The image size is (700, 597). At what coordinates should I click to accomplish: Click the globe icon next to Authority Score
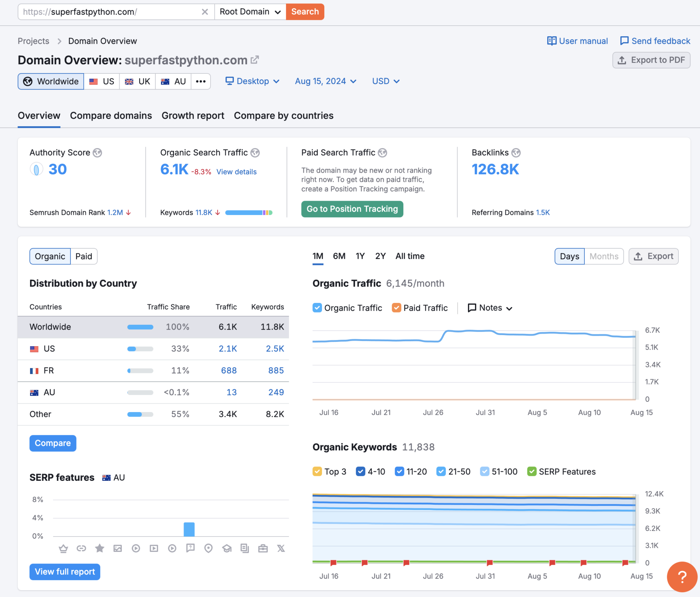click(98, 153)
